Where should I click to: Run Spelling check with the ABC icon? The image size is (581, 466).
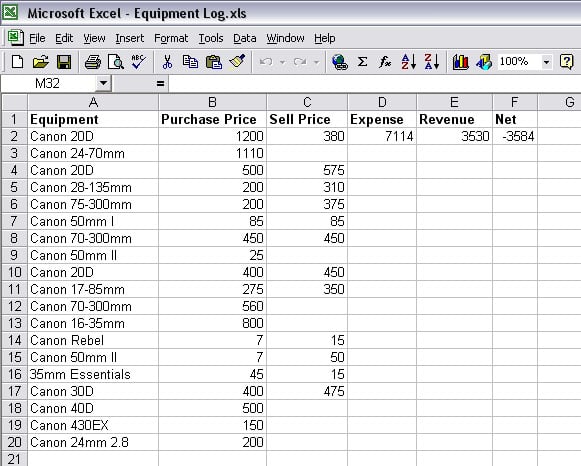pyautogui.click(x=139, y=61)
